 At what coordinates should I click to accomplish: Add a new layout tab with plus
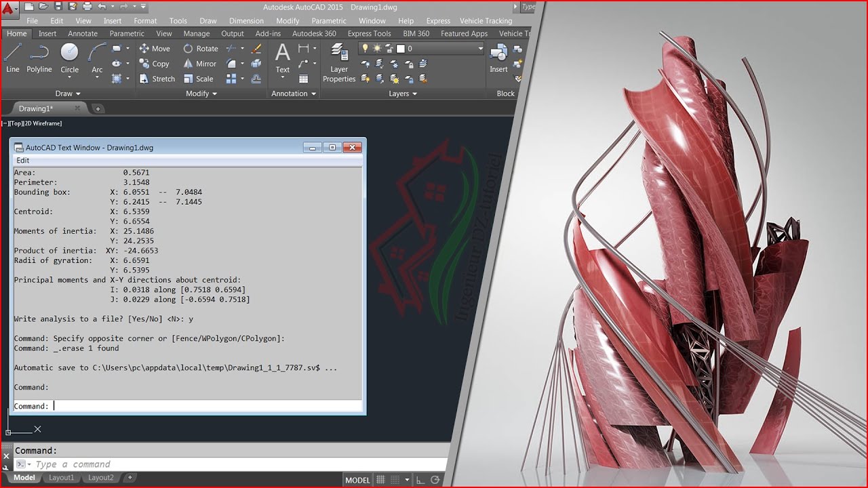click(130, 478)
